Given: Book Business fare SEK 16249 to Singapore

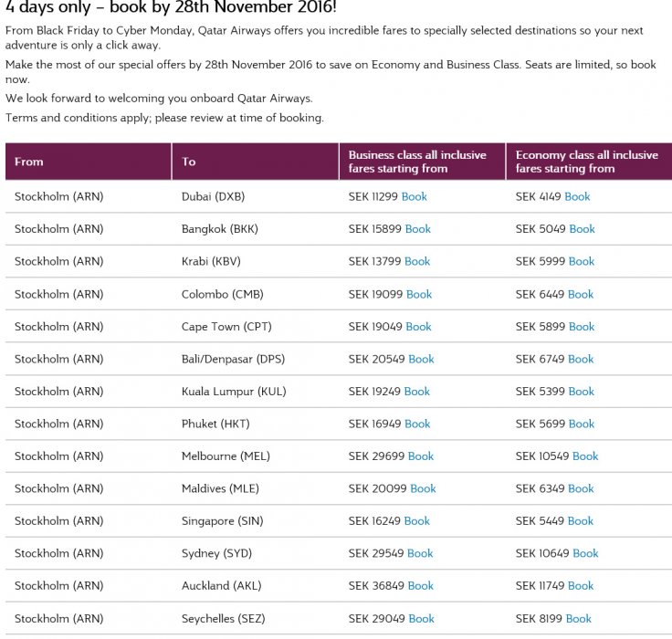Looking at the screenshot, I should coord(416,521).
